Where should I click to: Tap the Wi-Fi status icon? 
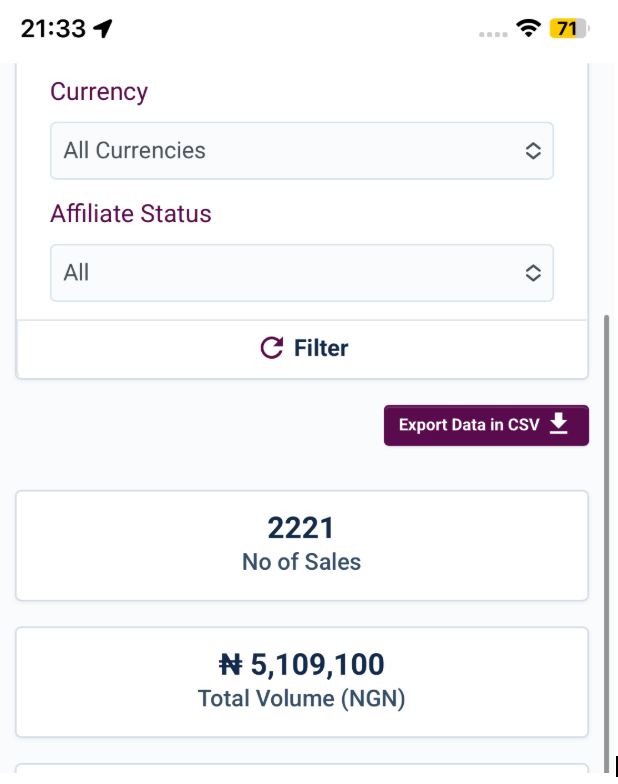(x=528, y=29)
